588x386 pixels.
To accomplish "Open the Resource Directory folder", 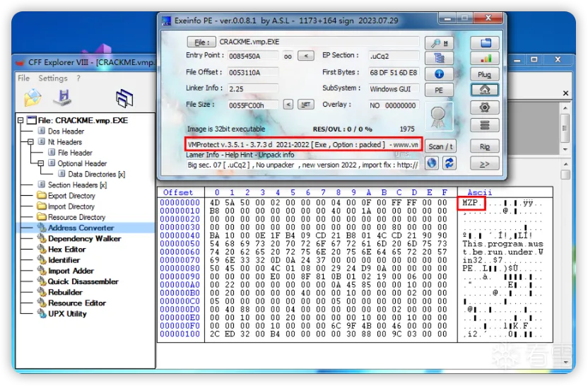I will (x=76, y=217).
